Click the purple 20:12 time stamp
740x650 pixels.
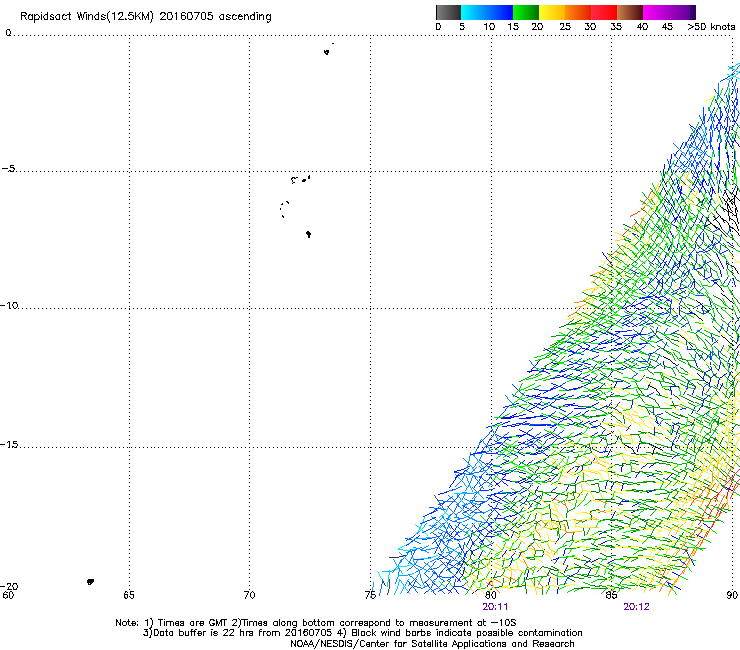coord(636,607)
